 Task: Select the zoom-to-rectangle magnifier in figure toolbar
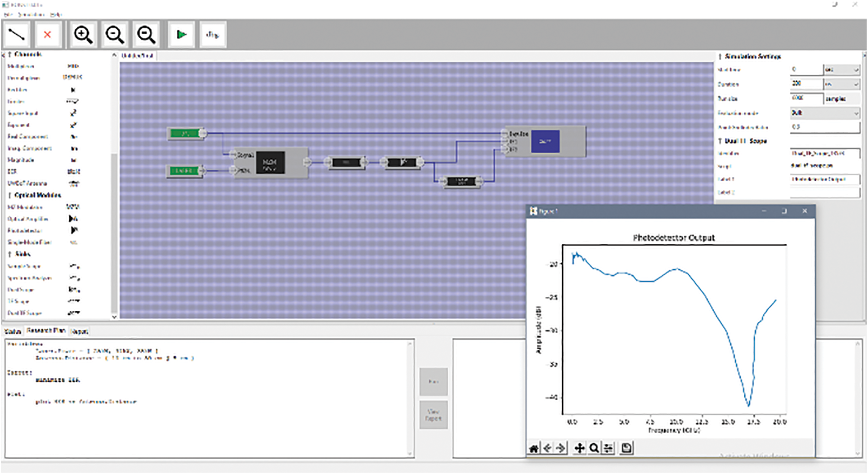pos(594,448)
